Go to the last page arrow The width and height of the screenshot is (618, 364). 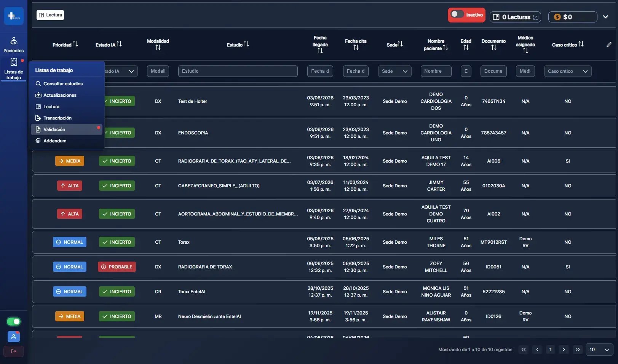(x=578, y=350)
